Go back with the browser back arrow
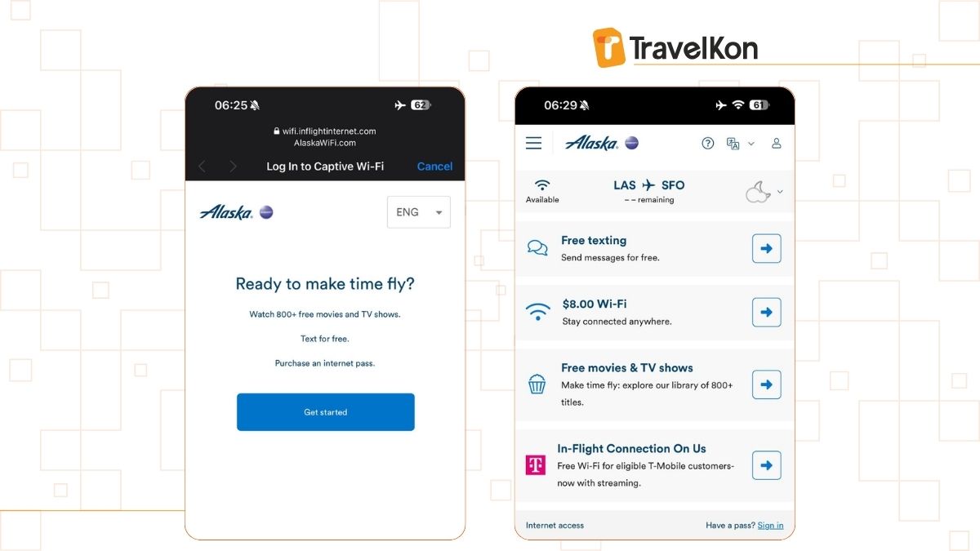Screen dimensions: 980x551 tap(202, 167)
